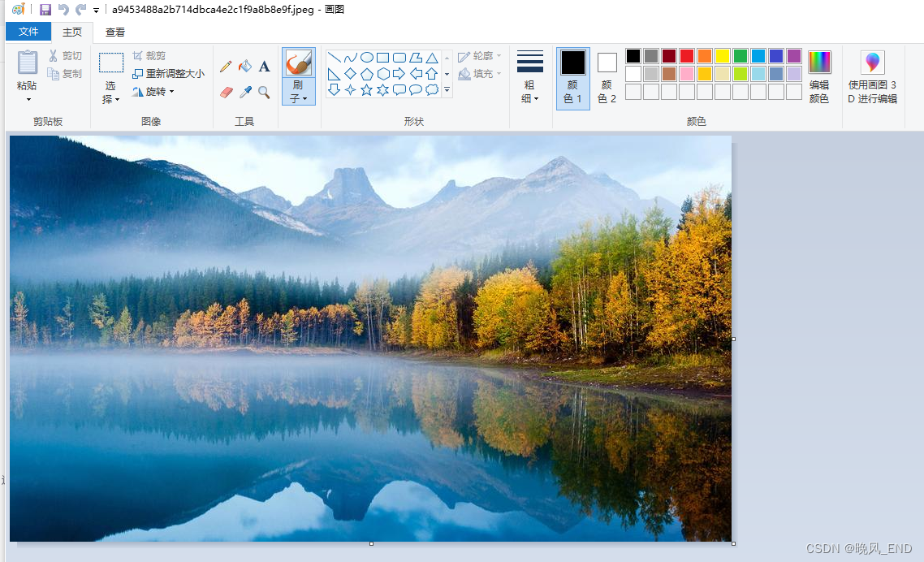This screenshot has height=562, width=924.
Task: Select the oval shape in the shapes gallery
Action: tap(366, 57)
